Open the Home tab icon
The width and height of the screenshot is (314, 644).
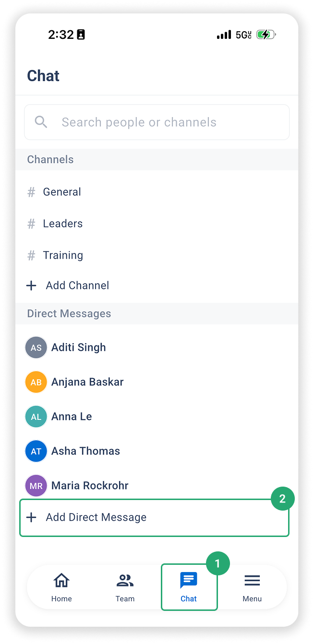point(61,580)
